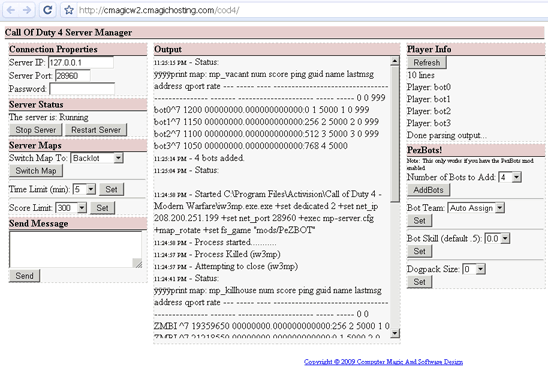Open the Switch Map To dropdown
548x370 pixels.
pyautogui.click(x=97, y=158)
